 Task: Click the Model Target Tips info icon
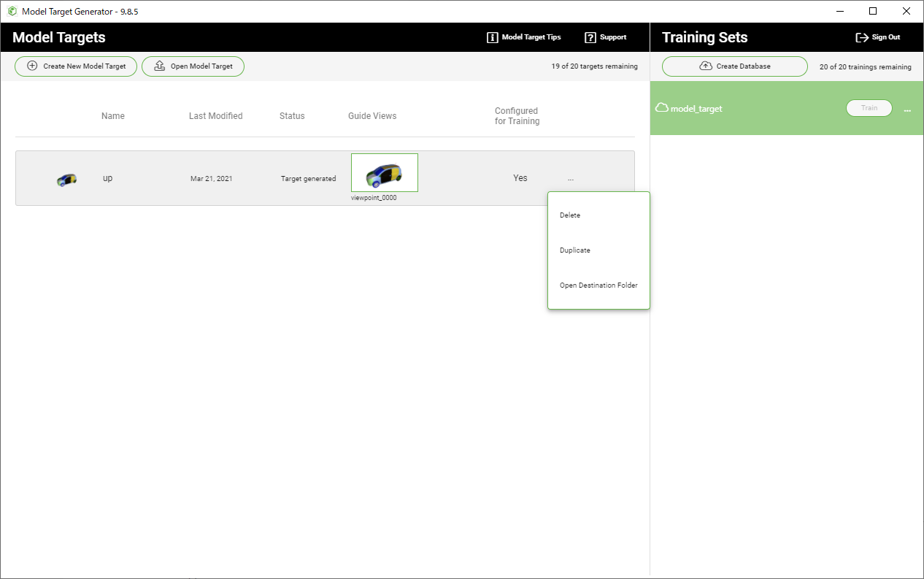(x=493, y=37)
